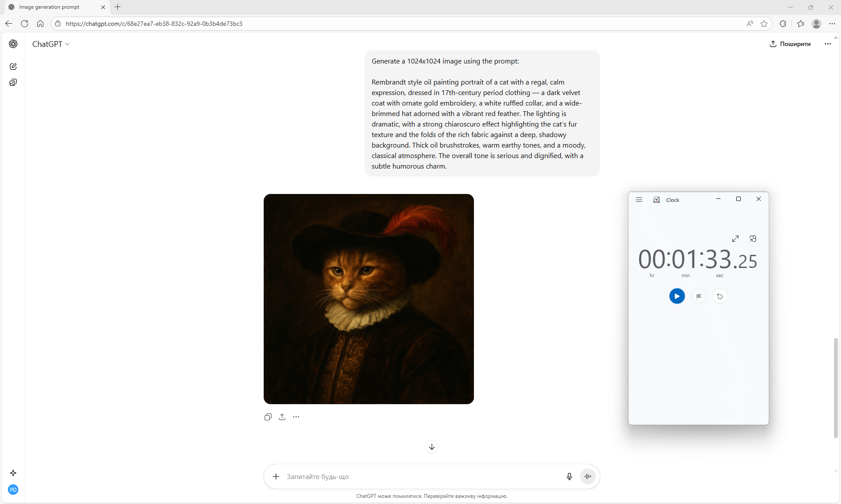Start the stopwatch with play button
Screen dimensions: 841x504
click(677, 296)
